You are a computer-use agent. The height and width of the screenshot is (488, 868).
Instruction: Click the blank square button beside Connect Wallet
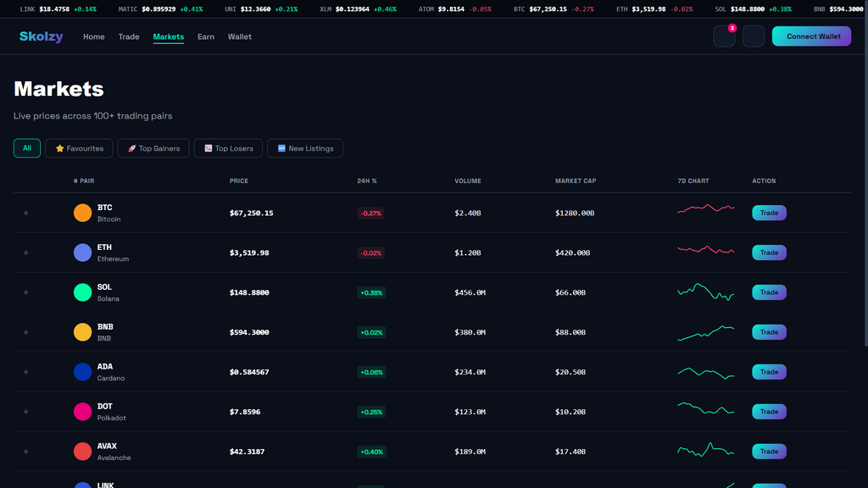click(754, 36)
